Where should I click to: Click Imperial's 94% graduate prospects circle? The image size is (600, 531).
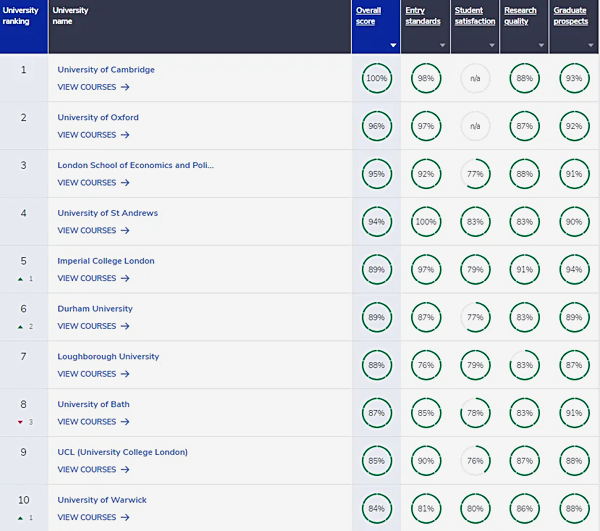(574, 270)
